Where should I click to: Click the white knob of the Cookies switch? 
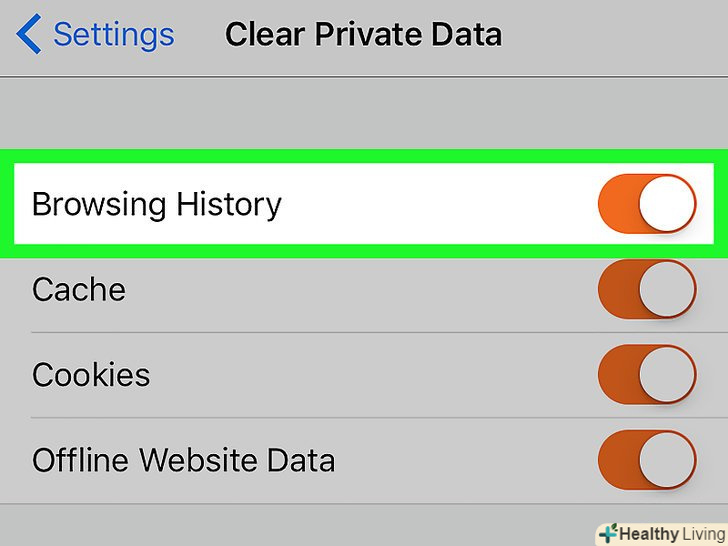point(667,375)
